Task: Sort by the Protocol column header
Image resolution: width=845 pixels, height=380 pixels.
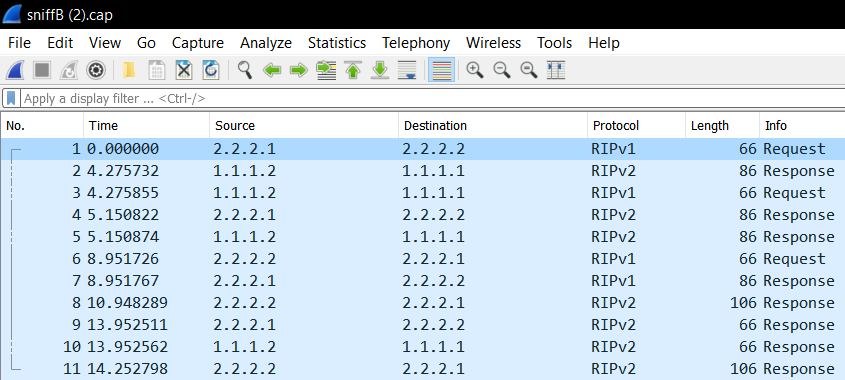Action: (x=636, y=126)
